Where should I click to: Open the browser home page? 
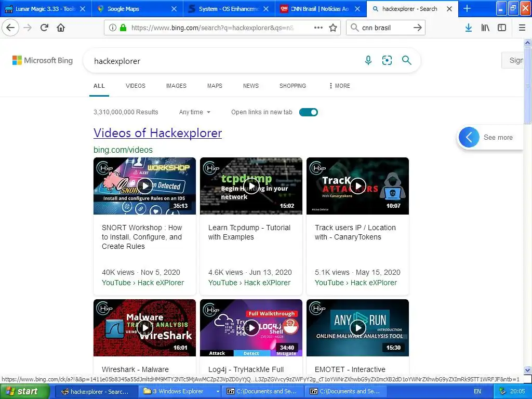point(61,28)
